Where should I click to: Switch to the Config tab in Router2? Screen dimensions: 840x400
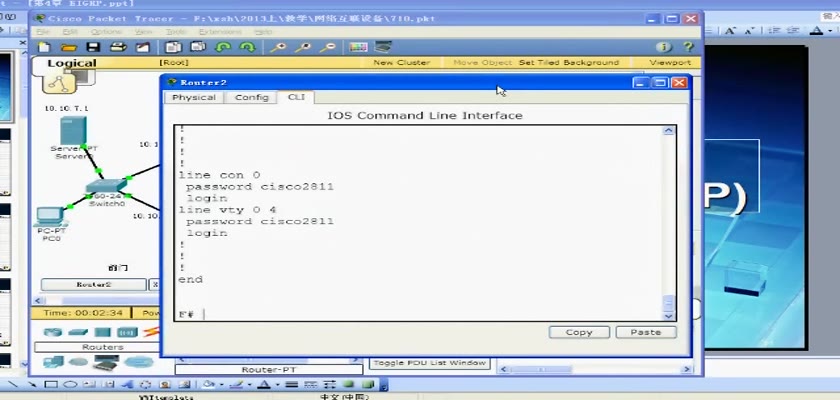(251, 97)
